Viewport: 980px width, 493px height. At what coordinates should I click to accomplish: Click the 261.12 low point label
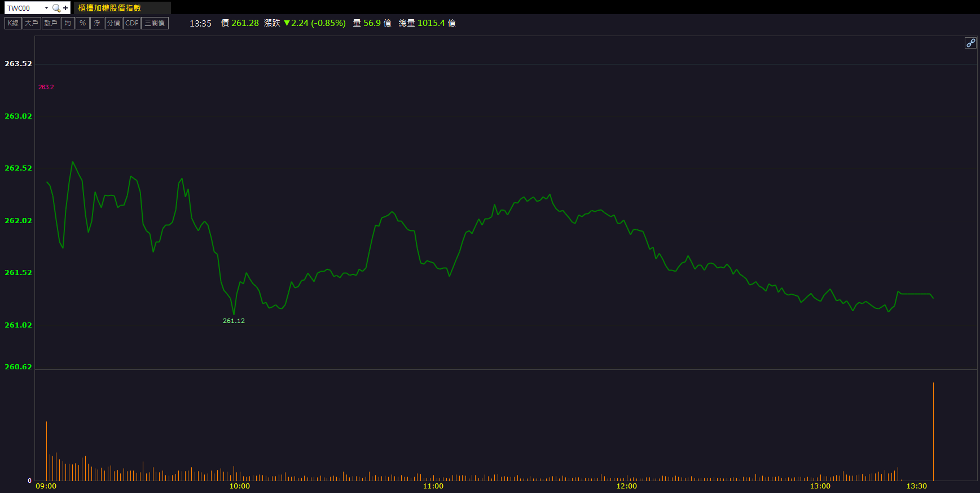tap(234, 321)
